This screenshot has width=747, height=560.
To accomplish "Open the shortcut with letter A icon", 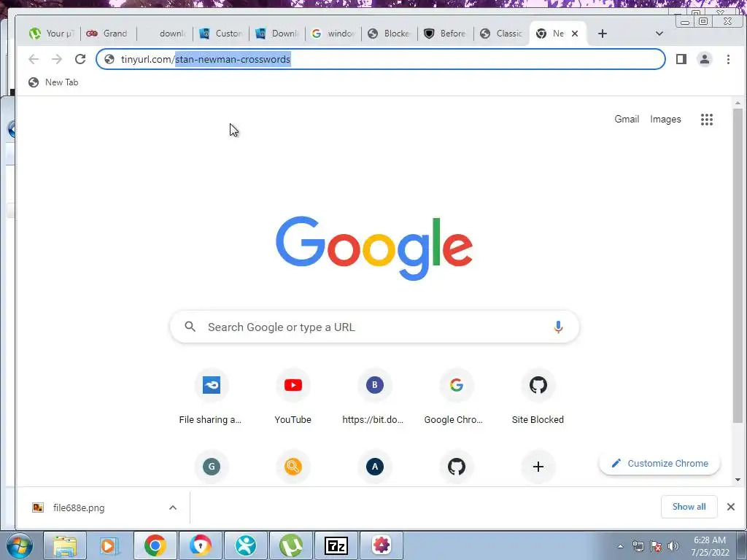I will coord(374,467).
